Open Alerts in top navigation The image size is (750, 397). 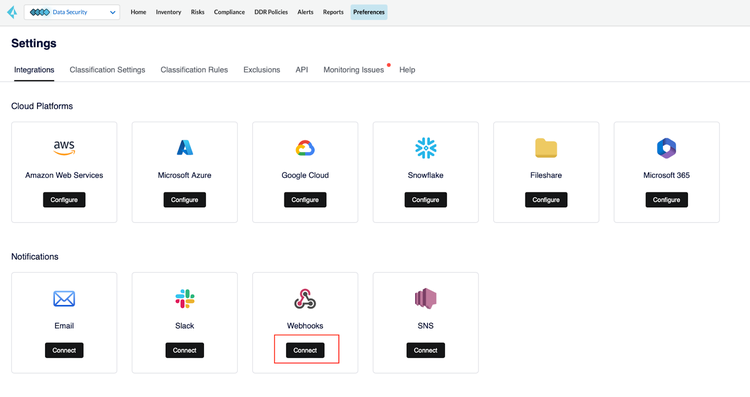point(305,12)
